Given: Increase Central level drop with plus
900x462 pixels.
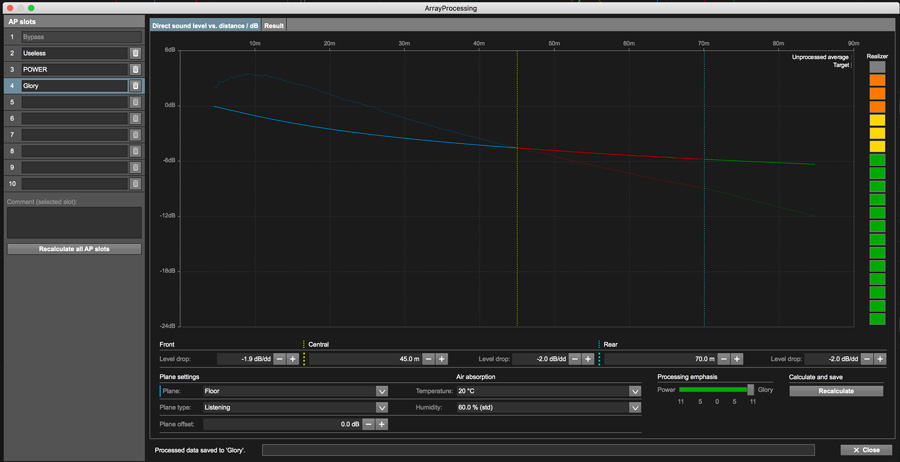Looking at the screenshot, I should pyautogui.click(x=588, y=359).
